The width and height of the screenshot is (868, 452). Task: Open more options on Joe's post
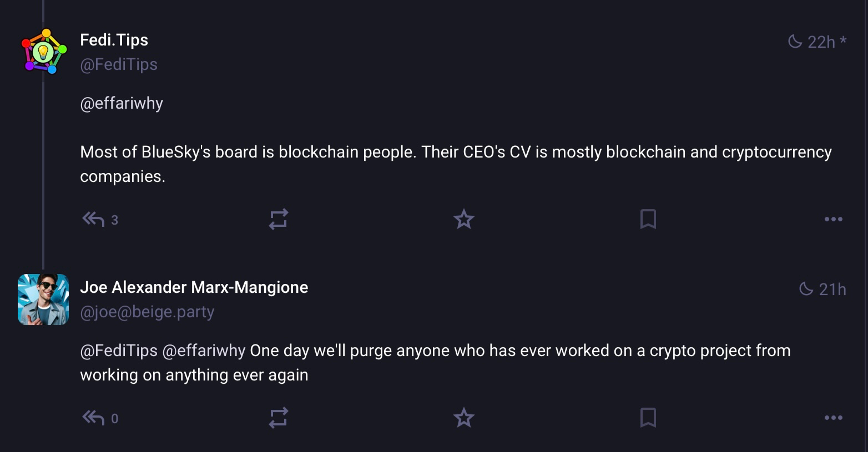(x=833, y=418)
